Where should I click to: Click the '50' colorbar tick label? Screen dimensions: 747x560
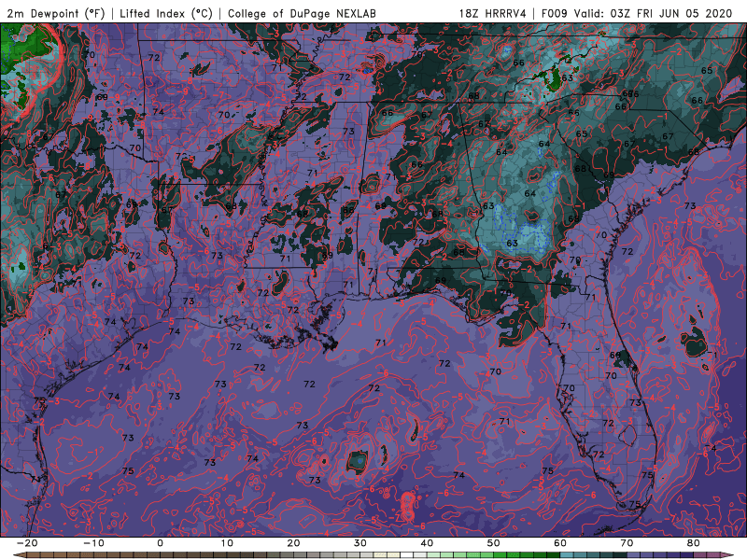click(x=494, y=543)
